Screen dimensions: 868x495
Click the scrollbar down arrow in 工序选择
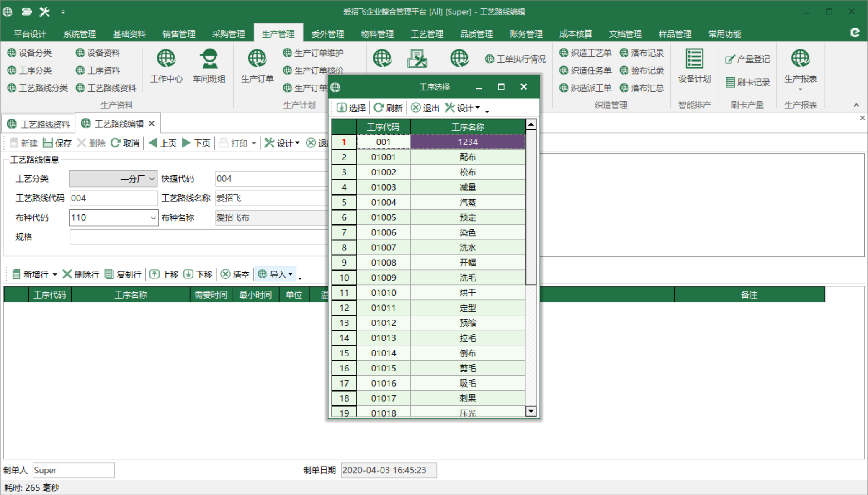click(531, 411)
